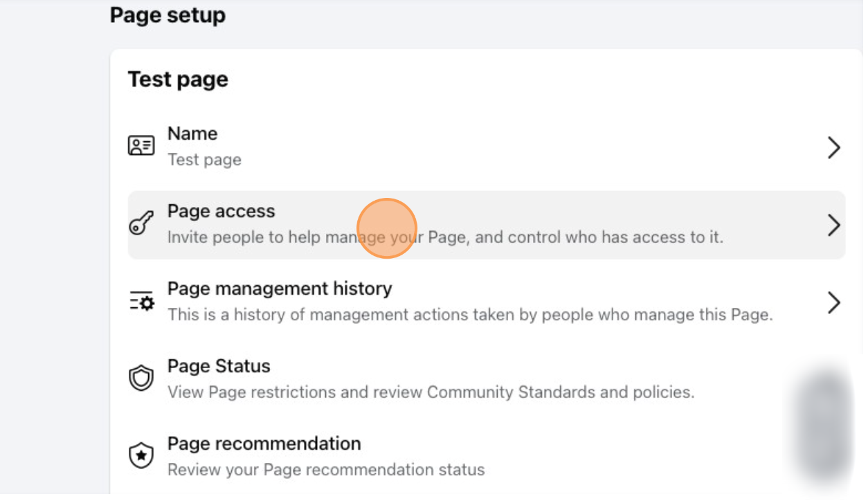Expand the Page management history chevron
This screenshot has height=501, width=868.
click(833, 302)
